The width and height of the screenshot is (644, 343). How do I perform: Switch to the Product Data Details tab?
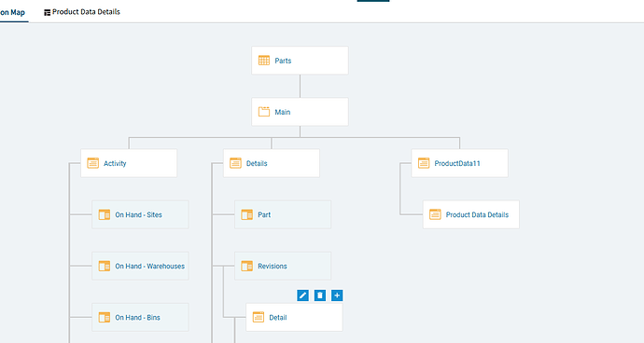click(82, 12)
